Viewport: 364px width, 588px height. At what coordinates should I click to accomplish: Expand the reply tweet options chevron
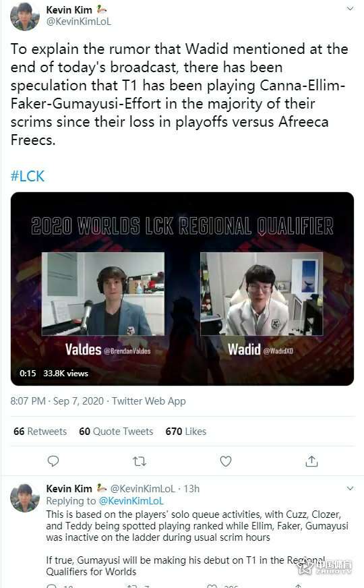[350, 488]
